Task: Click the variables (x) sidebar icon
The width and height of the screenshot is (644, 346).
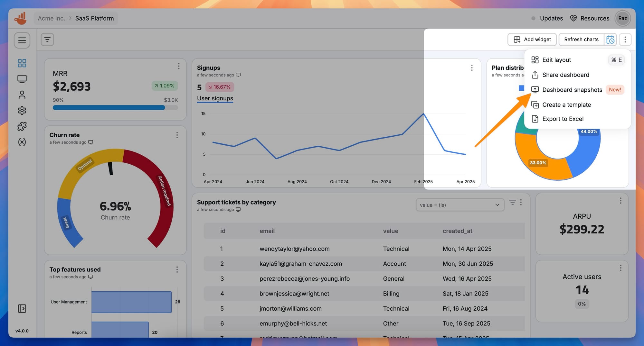Action: [x=22, y=142]
